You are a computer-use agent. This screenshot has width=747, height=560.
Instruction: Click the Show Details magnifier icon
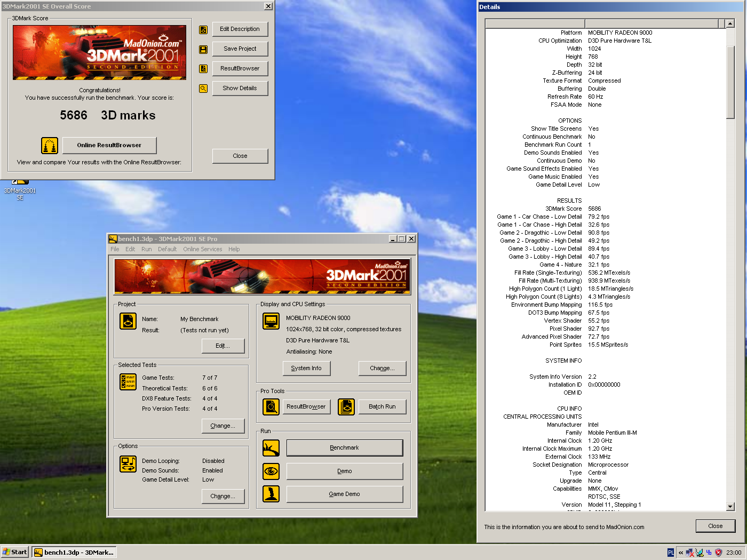tap(203, 89)
